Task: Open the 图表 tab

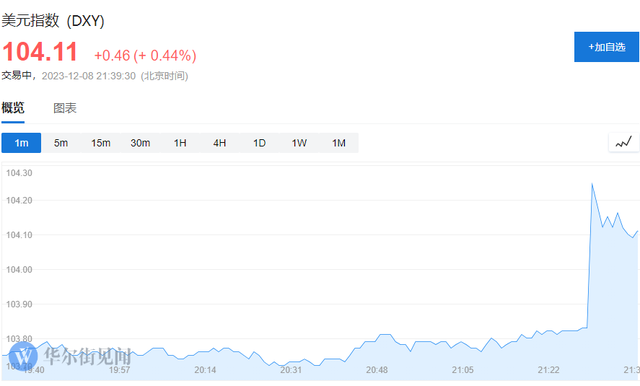Action: coord(65,108)
